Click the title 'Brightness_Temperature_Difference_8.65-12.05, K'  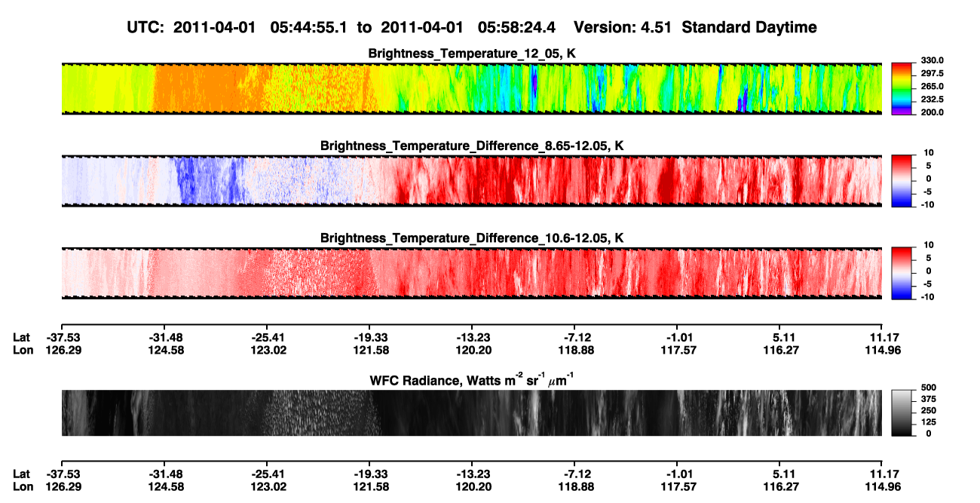pyautogui.click(x=472, y=146)
